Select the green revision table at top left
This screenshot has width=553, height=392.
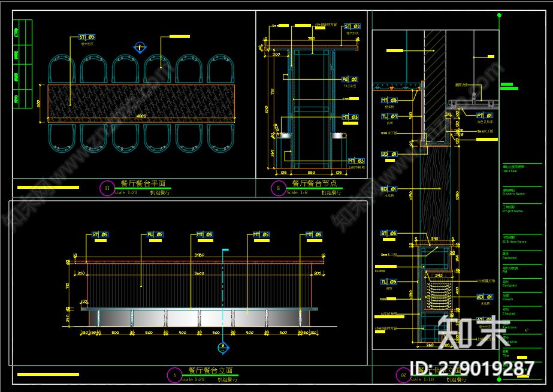[22, 64]
